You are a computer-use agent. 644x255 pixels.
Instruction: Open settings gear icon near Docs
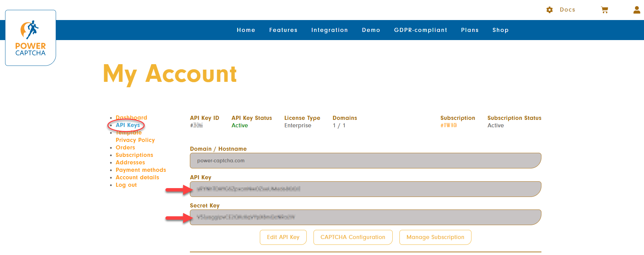click(x=550, y=10)
